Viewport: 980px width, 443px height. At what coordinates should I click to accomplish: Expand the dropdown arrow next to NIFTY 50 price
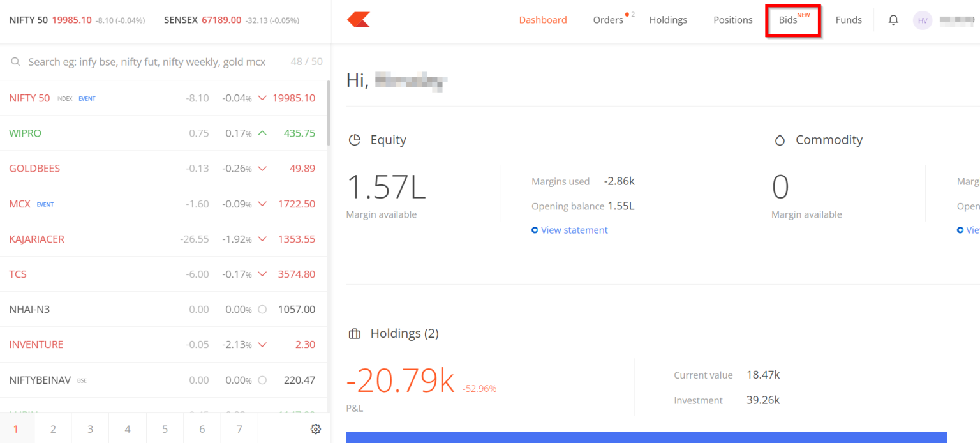262,98
